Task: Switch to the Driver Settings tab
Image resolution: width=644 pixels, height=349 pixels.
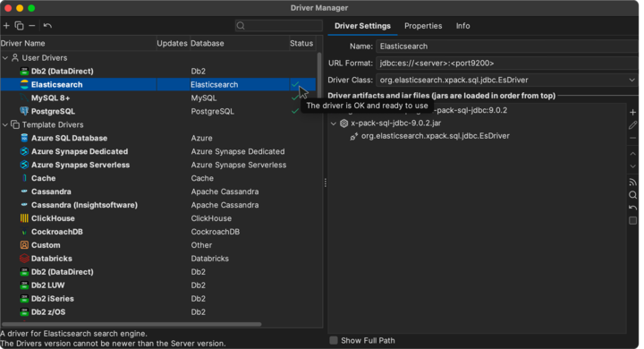Action: [362, 26]
